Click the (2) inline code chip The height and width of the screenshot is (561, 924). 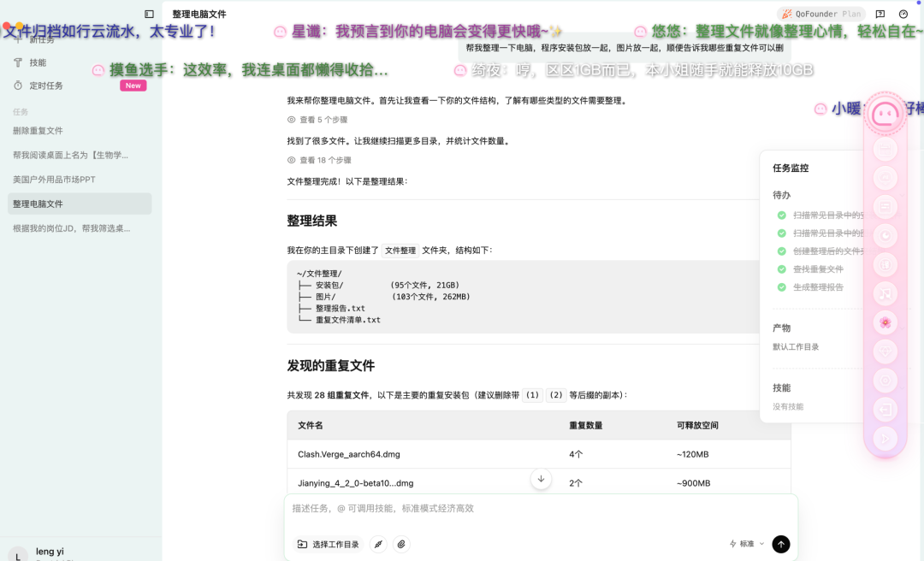(x=556, y=395)
